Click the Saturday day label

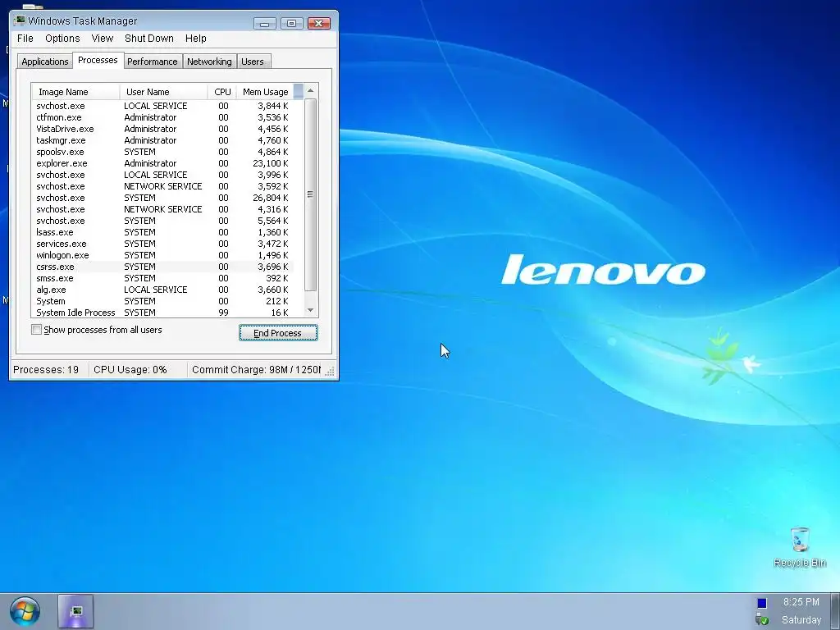(801, 620)
